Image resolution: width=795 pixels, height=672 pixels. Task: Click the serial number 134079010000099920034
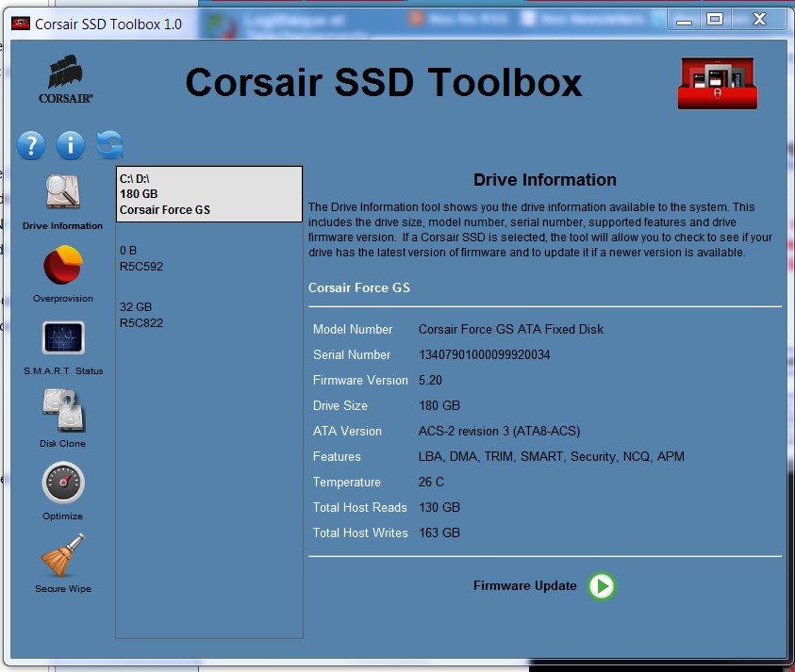coord(484,354)
